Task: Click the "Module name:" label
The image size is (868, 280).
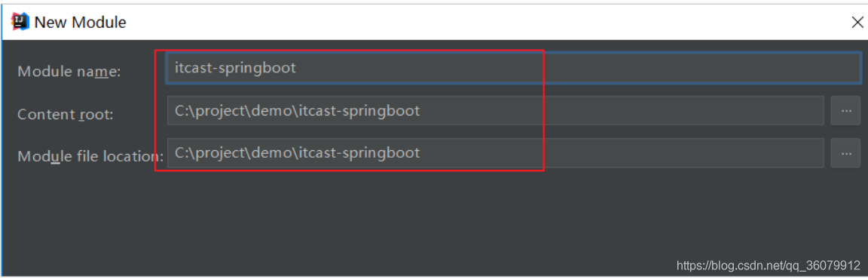Action: click(69, 72)
